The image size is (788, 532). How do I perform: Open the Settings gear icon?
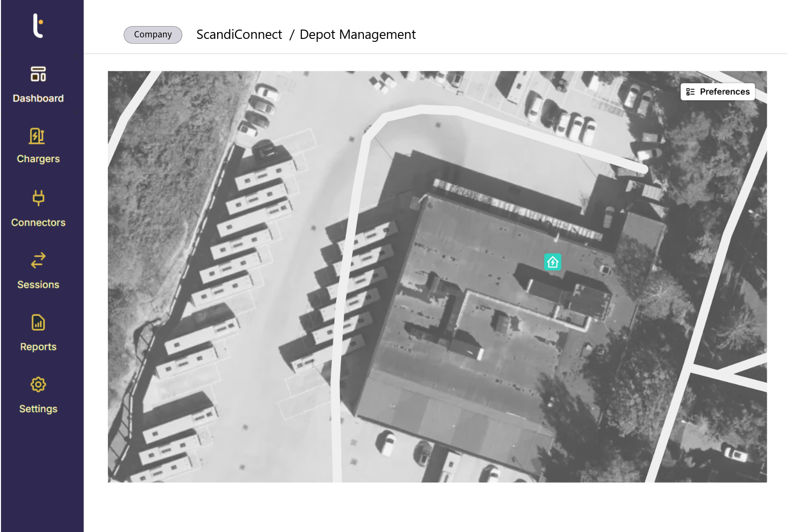click(x=38, y=384)
